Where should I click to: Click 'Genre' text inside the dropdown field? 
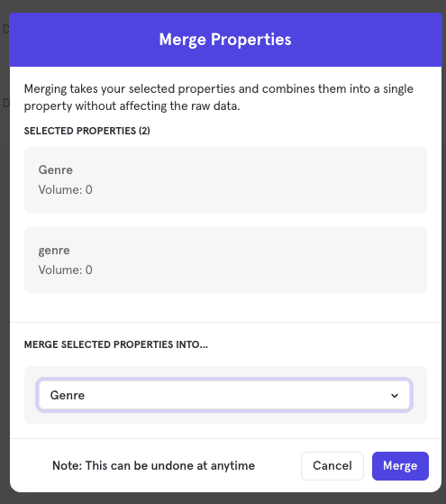[68, 395]
